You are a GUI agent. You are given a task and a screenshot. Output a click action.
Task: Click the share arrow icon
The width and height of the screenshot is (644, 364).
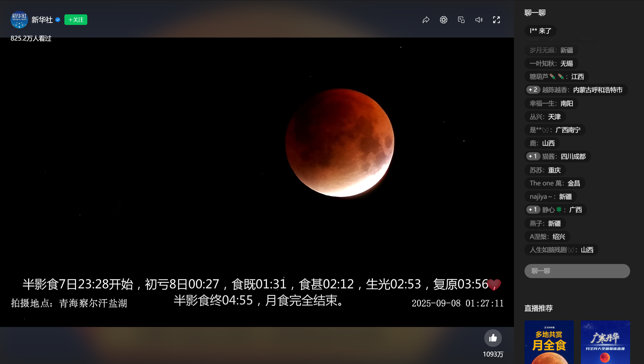click(426, 20)
